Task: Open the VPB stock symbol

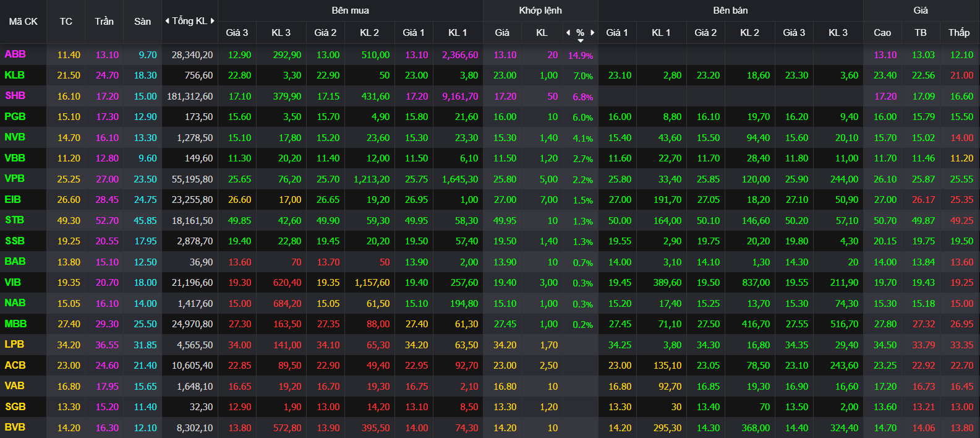Action: (14, 179)
